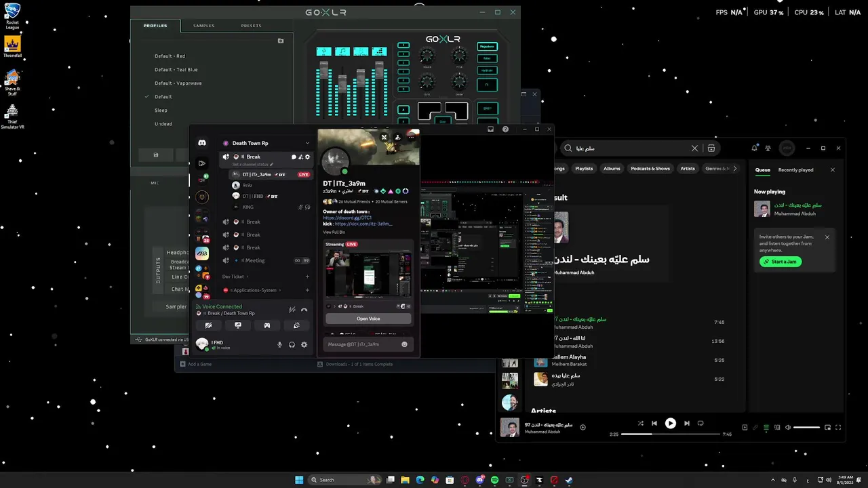Click View Full Bio on profile
868x488 pixels.
pos(334,232)
